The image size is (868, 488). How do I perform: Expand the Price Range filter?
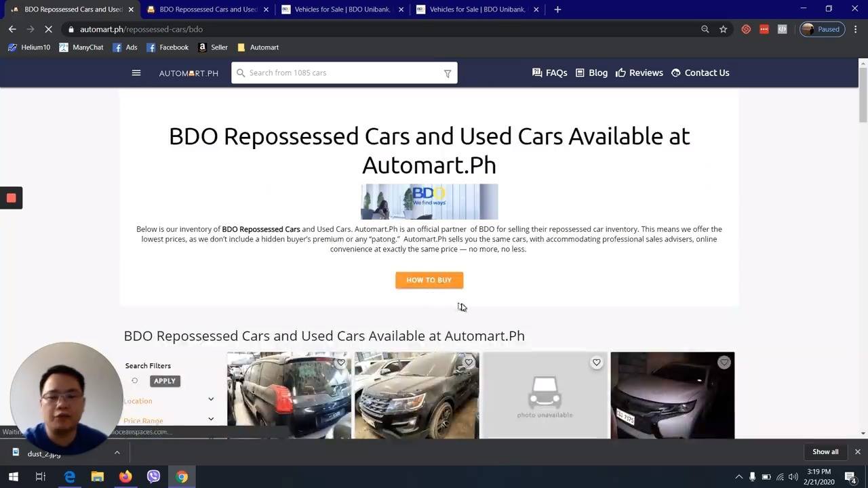pos(169,420)
